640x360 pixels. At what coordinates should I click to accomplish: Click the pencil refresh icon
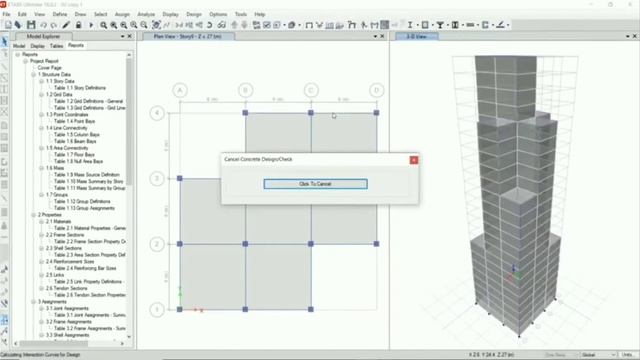(x=66, y=25)
